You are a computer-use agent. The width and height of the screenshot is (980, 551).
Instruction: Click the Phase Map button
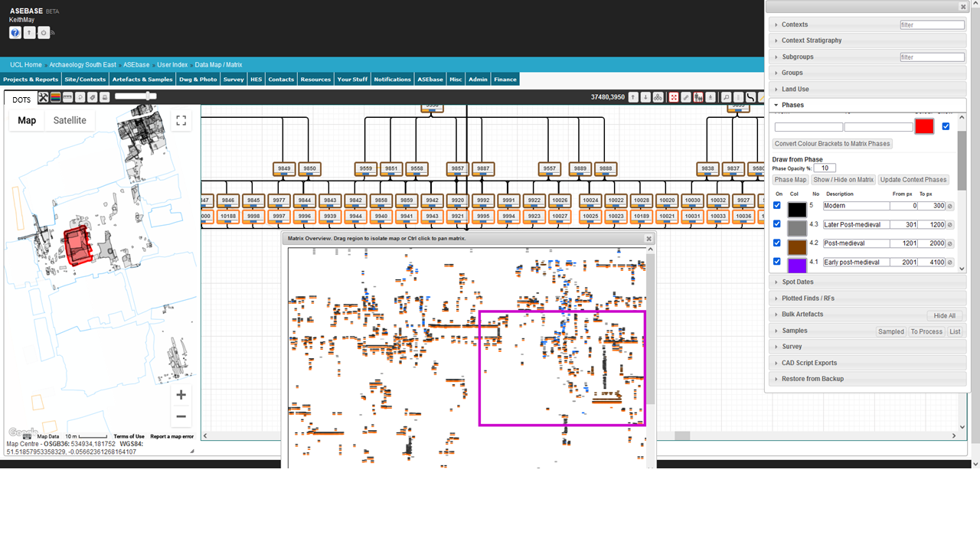[790, 180]
